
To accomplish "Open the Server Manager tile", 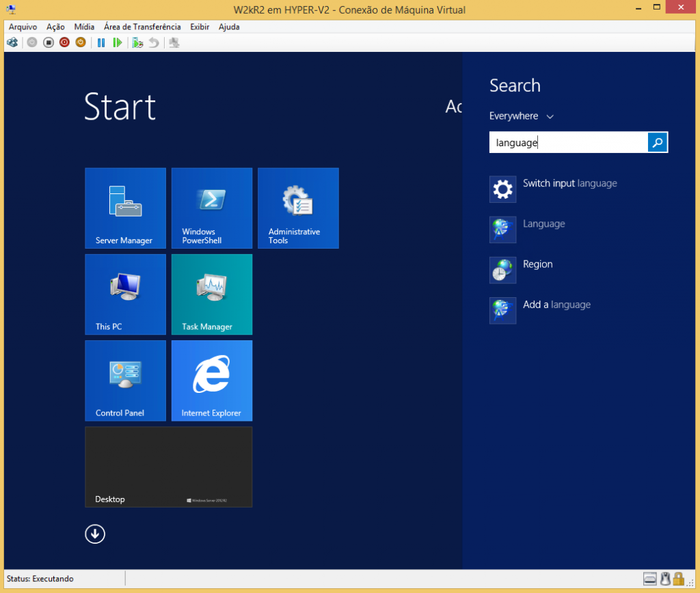I will (x=126, y=208).
